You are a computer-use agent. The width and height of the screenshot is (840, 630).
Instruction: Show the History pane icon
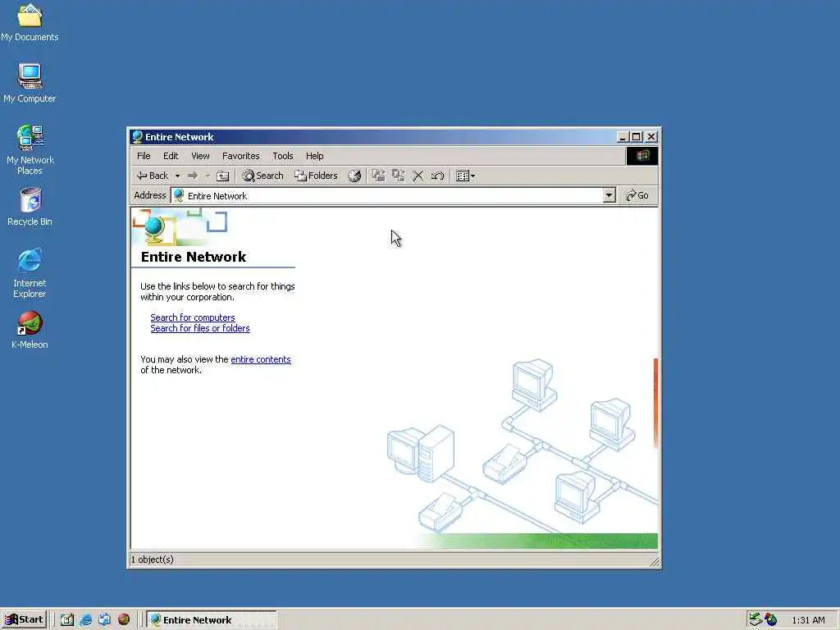click(354, 176)
